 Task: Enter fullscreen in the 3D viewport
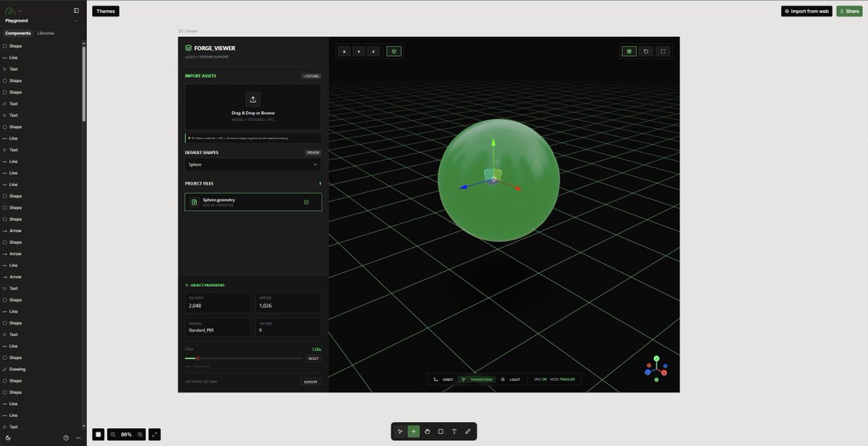tap(663, 51)
